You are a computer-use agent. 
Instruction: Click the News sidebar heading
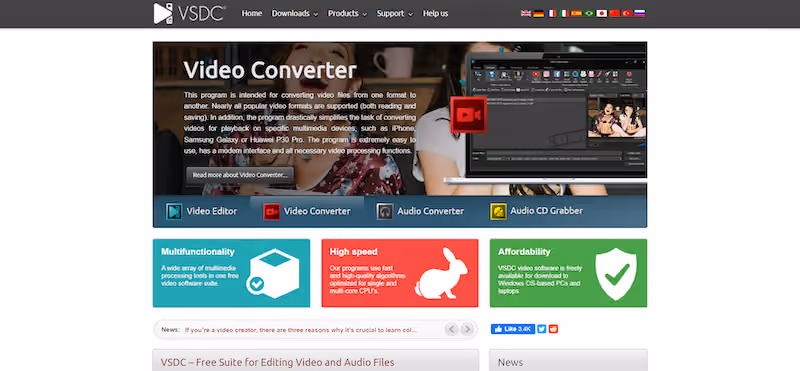[511, 362]
